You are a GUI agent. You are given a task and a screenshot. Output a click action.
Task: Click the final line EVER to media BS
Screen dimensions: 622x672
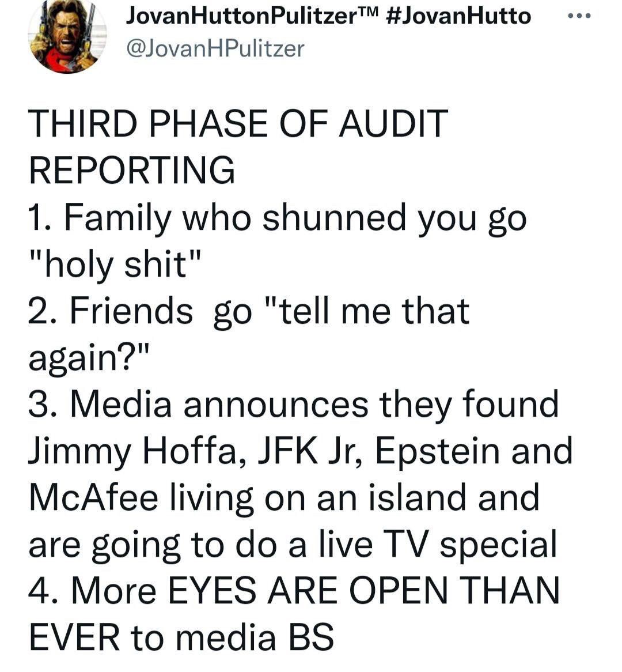181,637
